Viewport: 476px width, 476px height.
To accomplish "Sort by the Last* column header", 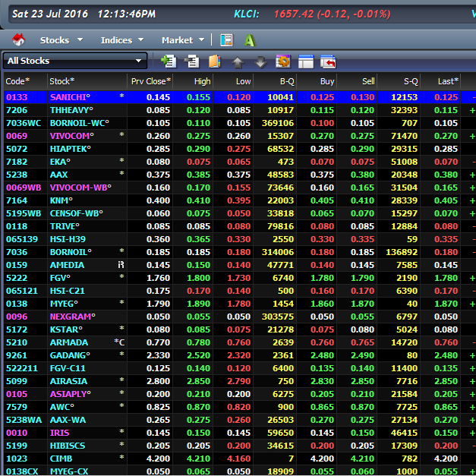I will click(440, 81).
